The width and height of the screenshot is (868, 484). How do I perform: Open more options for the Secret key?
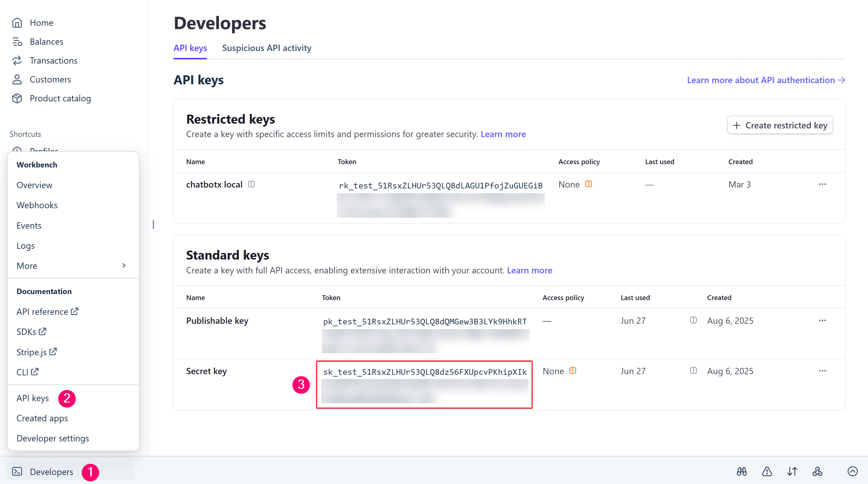[822, 371]
